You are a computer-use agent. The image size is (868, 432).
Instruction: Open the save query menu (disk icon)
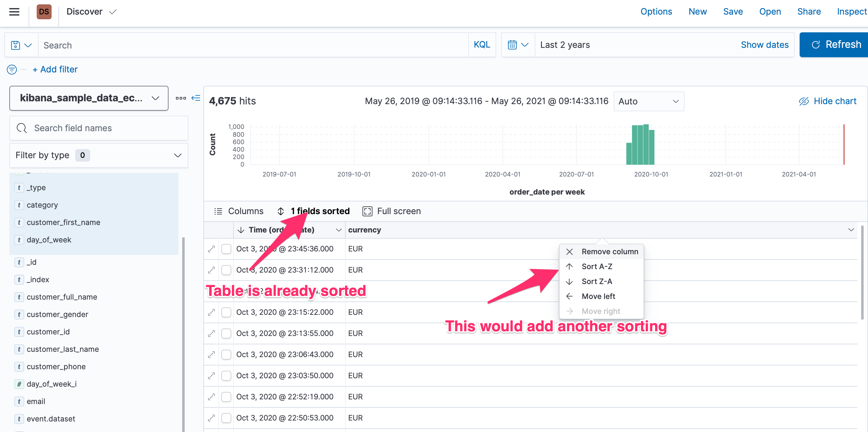coord(20,44)
